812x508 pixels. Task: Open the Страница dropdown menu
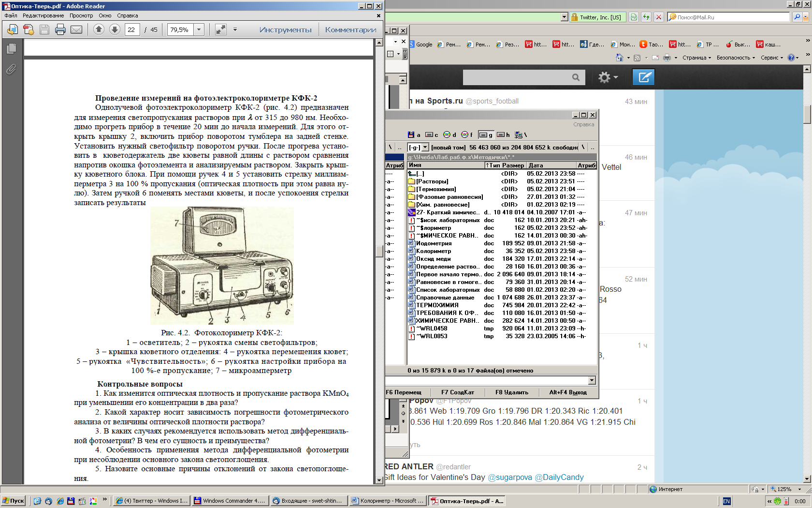pos(696,58)
